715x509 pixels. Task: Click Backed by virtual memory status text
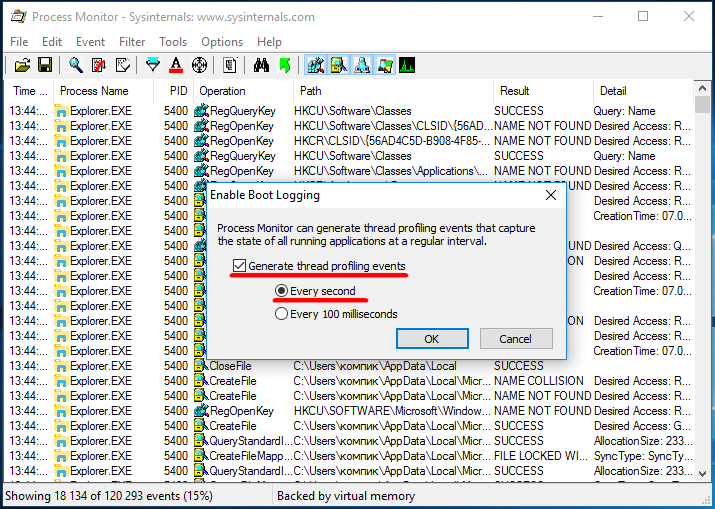tap(346, 496)
